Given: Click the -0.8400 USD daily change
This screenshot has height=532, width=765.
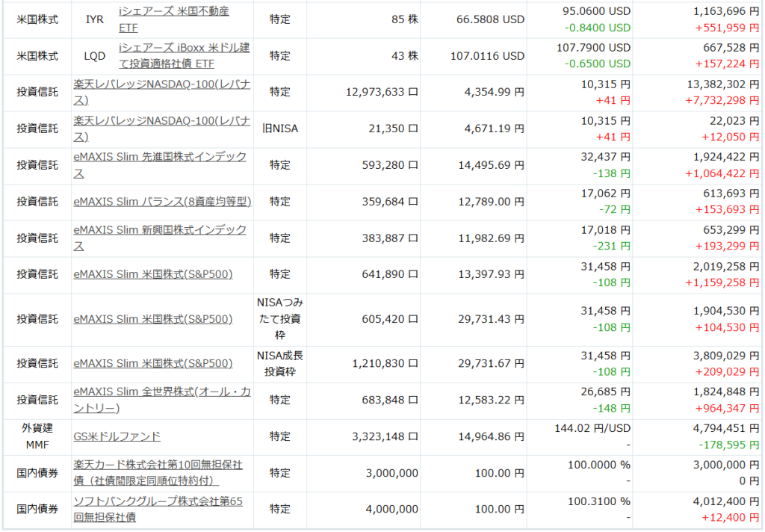Looking at the screenshot, I should [598, 28].
